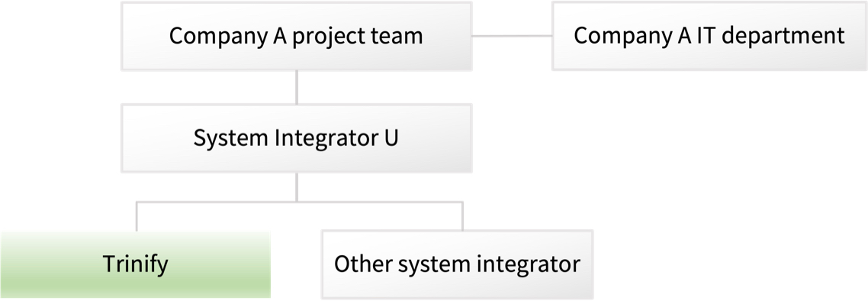This screenshot has width=868, height=301.
Task: Select the Other system integrator box
Action: click(x=457, y=265)
